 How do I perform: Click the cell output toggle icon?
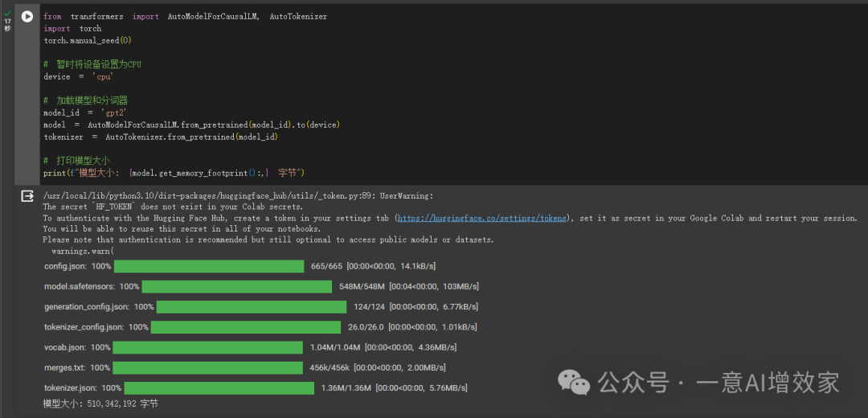tap(27, 195)
